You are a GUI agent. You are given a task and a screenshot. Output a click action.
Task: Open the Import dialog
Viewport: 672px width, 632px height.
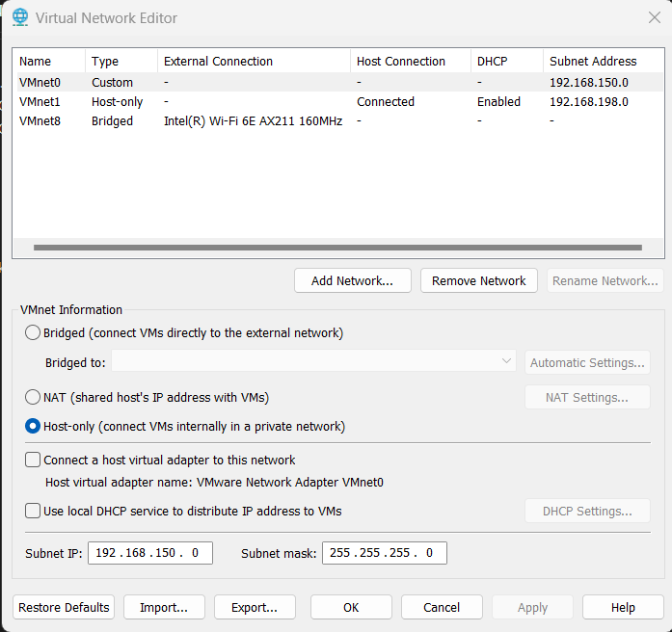[x=171, y=608]
